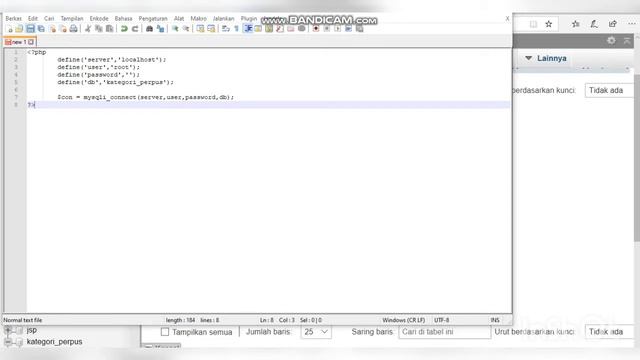This screenshot has width=640, height=360.
Task: Save the document with the Save icon
Action: pos(30,29)
